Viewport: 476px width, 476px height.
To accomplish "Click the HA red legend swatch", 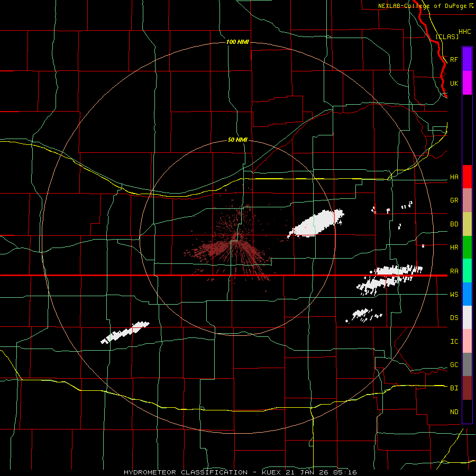I will [x=467, y=177].
